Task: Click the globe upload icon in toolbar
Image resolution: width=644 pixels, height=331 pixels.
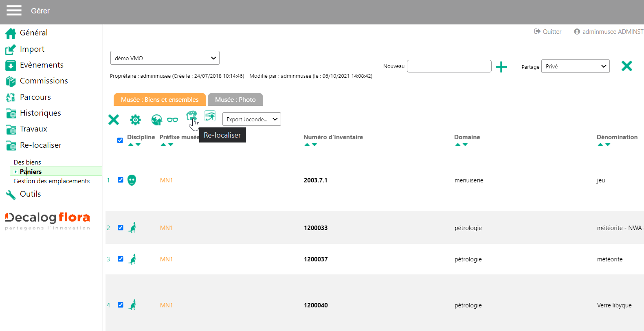Action: [x=156, y=120]
